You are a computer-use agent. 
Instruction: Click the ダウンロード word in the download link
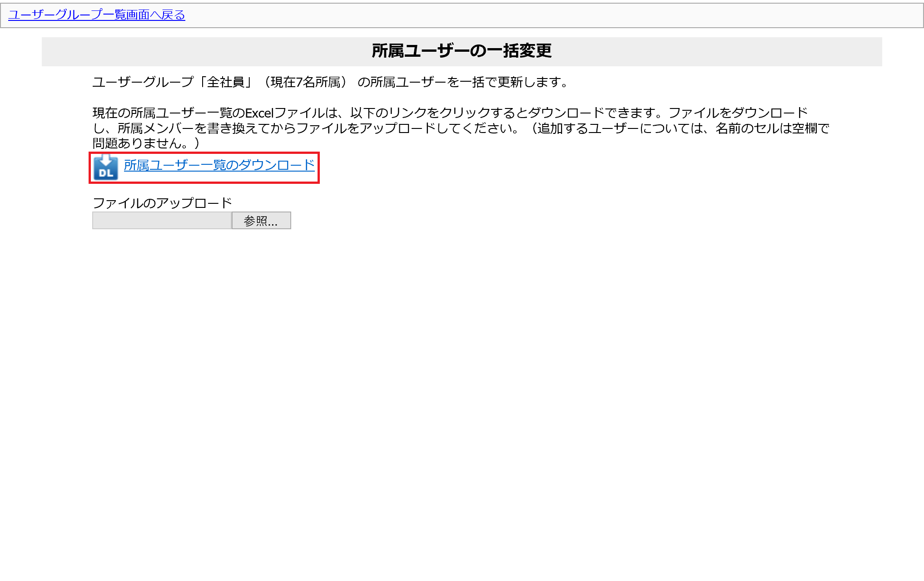coord(276,165)
